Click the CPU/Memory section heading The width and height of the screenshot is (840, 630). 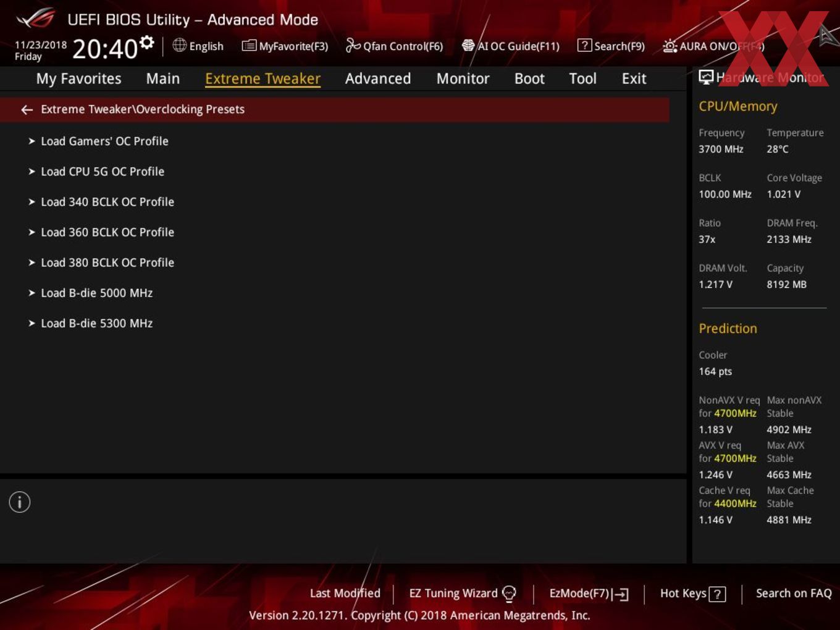click(x=737, y=106)
